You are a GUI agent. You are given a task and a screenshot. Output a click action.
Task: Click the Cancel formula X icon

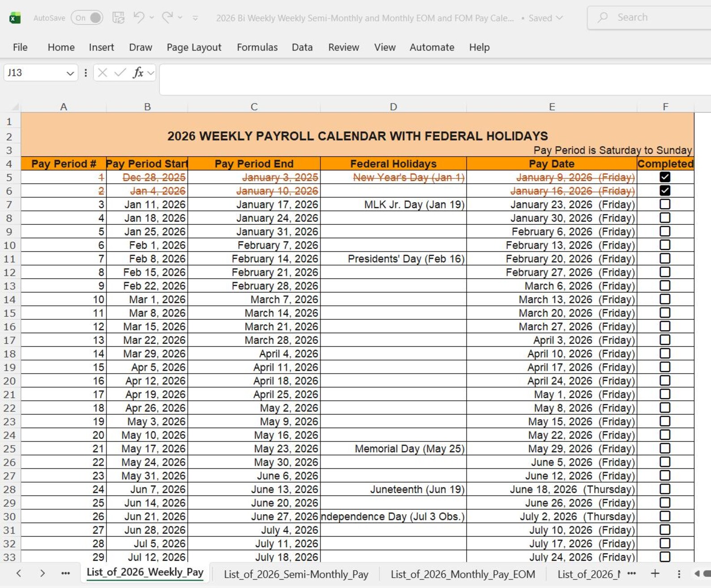tap(103, 73)
